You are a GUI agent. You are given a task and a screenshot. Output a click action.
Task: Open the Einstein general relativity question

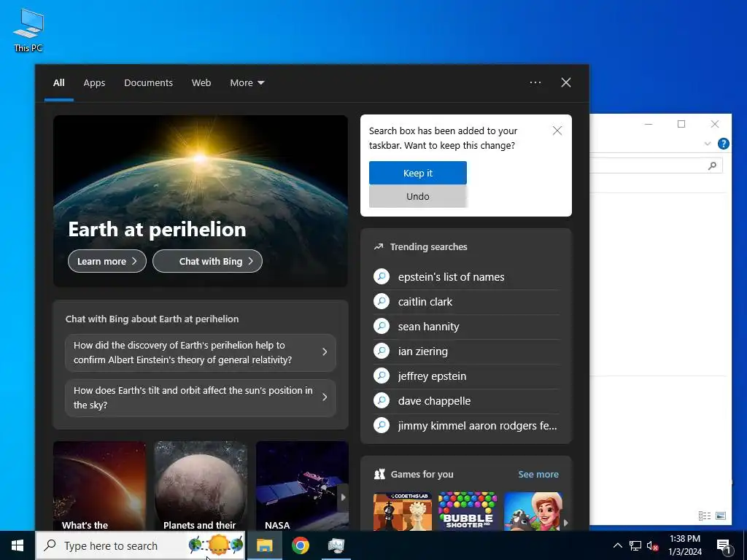coord(201,352)
